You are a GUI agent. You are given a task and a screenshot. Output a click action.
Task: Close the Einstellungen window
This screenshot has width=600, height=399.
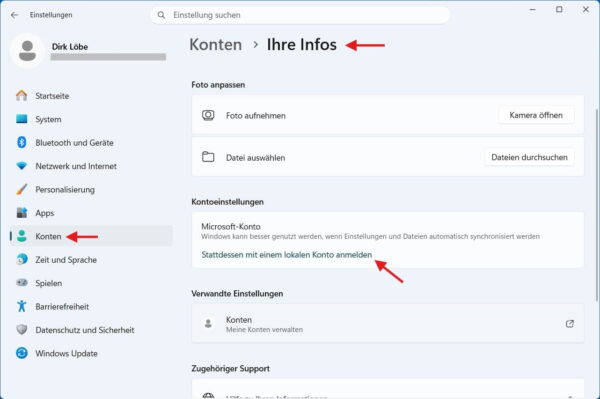coord(586,10)
